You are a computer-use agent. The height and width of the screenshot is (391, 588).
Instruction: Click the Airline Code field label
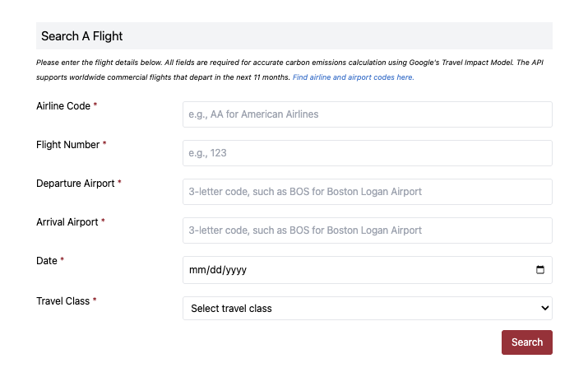[63, 106]
